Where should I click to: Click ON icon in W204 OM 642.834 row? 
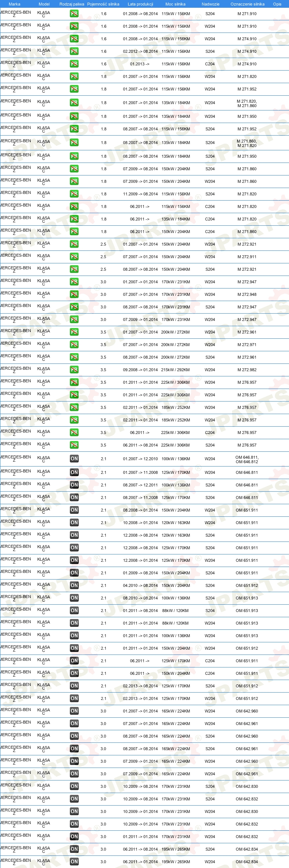click(x=74, y=862)
